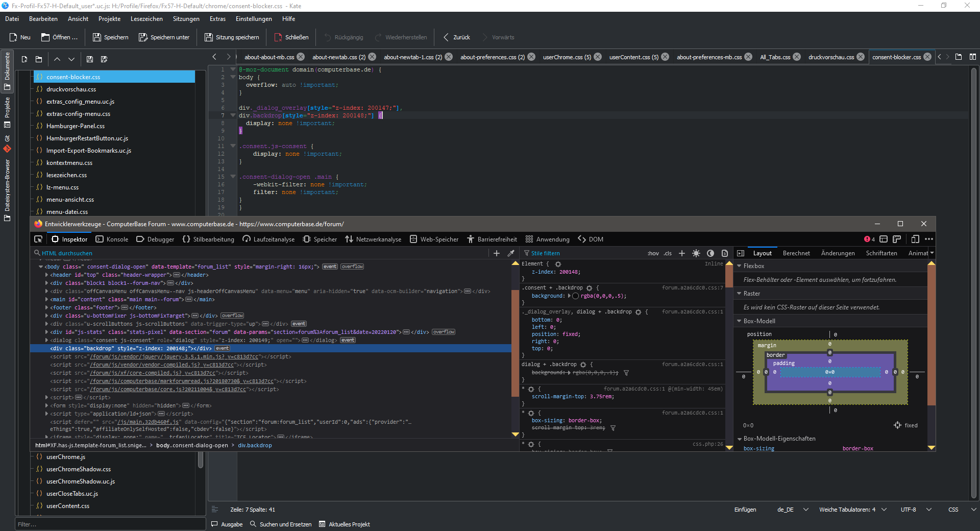Expand the header element with id top

pyautogui.click(x=47, y=275)
